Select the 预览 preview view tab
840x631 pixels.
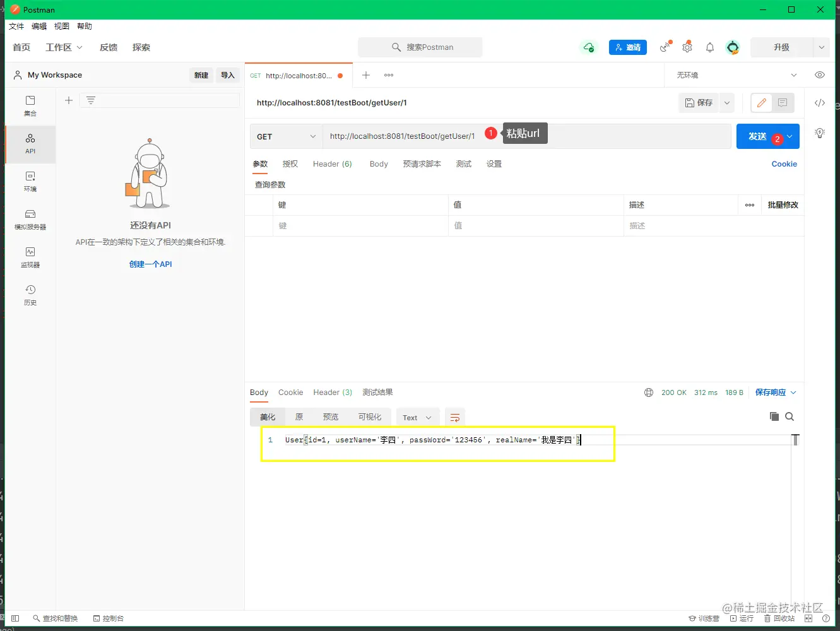[331, 417]
